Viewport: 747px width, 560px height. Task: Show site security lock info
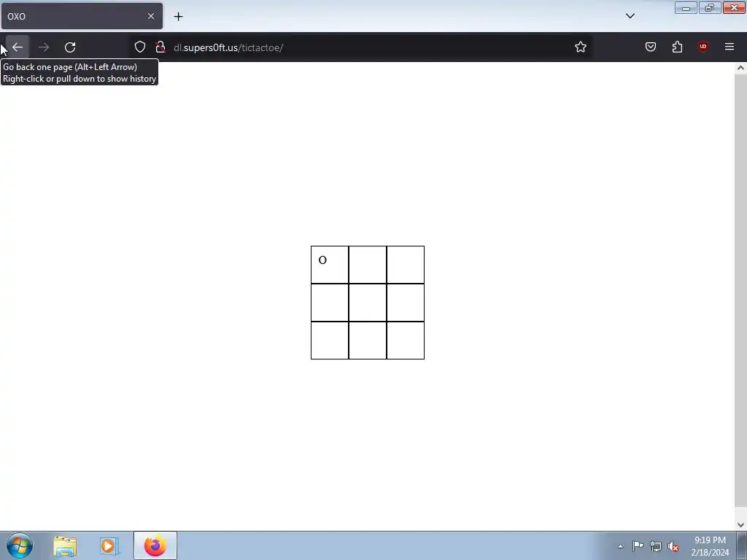tap(160, 47)
